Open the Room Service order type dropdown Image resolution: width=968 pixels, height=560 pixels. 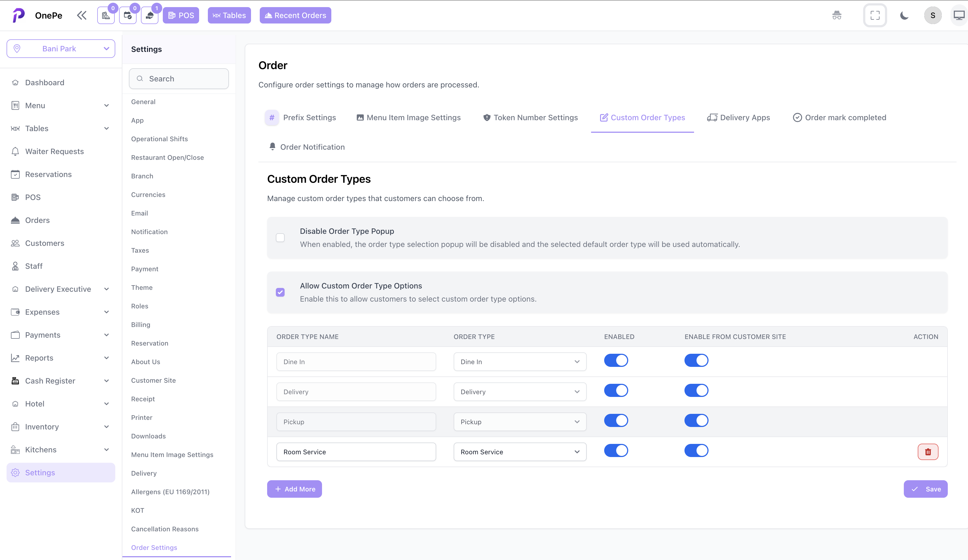tap(520, 452)
